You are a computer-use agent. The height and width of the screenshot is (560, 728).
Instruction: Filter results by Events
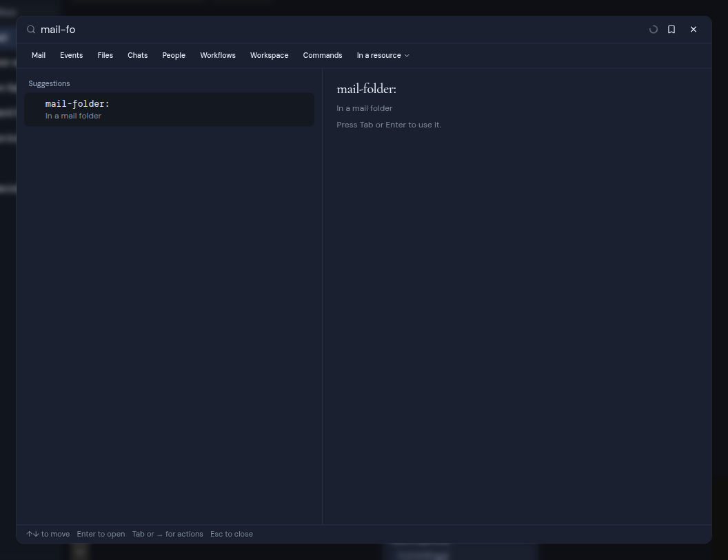[x=72, y=55]
